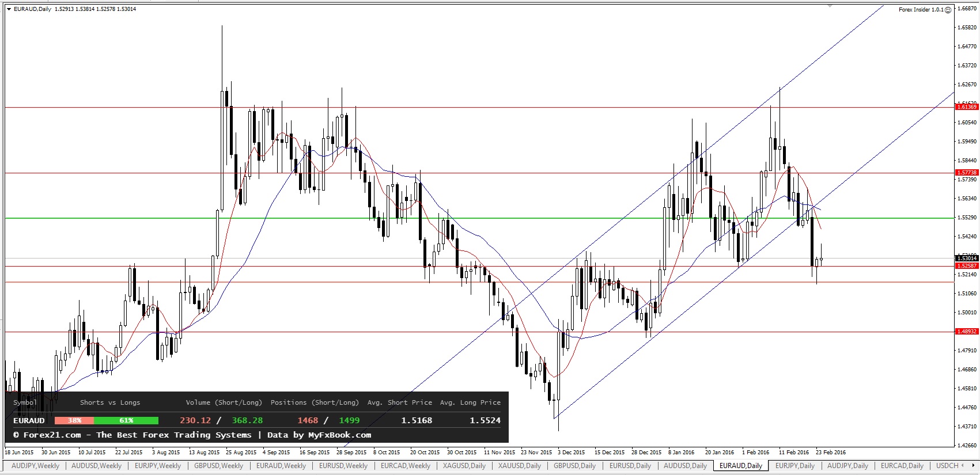The width and height of the screenshot is (980, 475).
Task: Click the 1468 short positions value
Action: tap(308, 421)
